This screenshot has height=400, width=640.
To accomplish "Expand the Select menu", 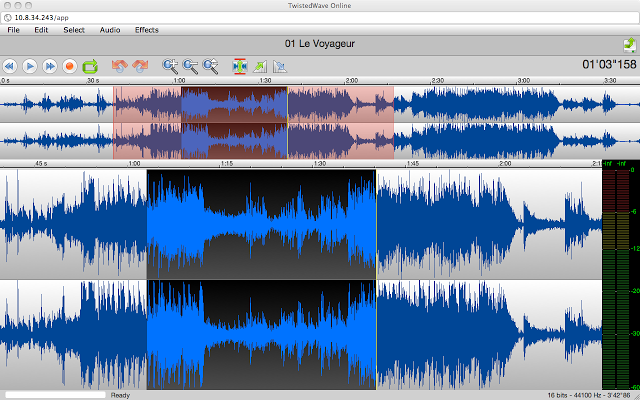I will coord(74,30).
